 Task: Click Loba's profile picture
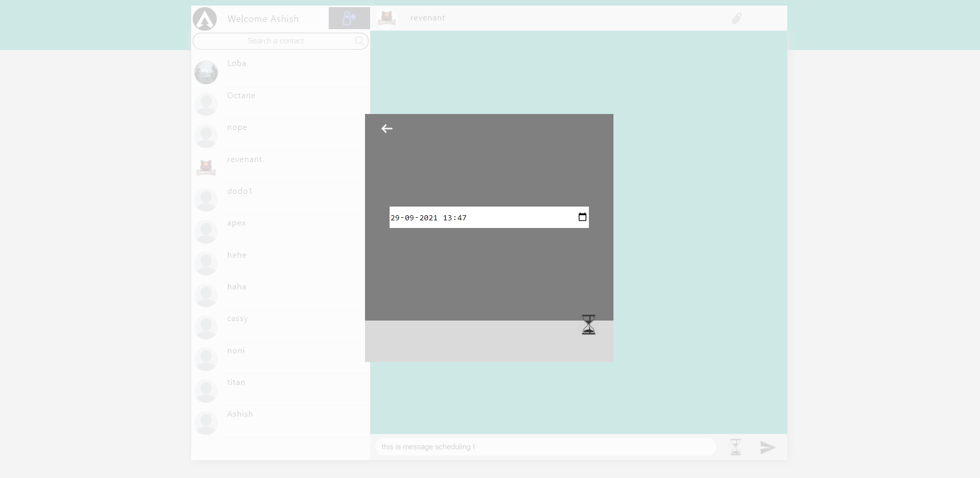pyautogui.click(x=206, y=72)
